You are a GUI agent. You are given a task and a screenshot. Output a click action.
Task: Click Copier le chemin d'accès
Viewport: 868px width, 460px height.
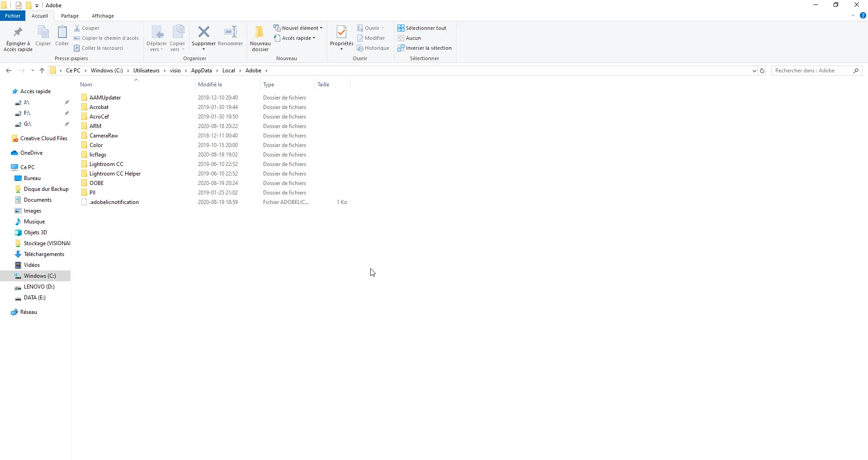106,38
